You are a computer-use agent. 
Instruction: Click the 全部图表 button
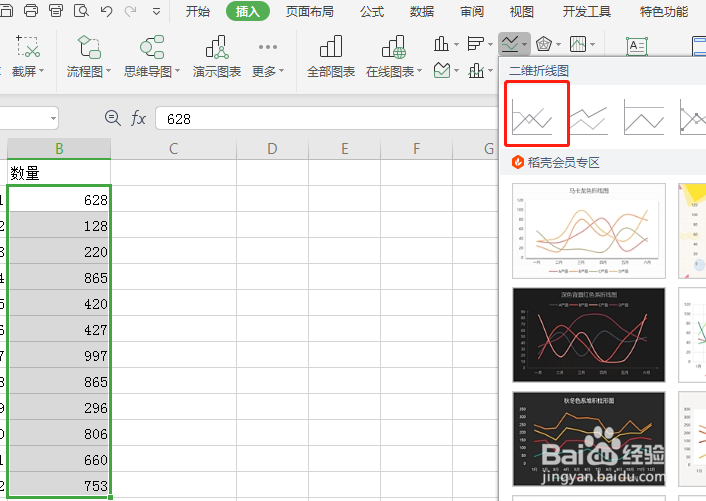point(331,56)
